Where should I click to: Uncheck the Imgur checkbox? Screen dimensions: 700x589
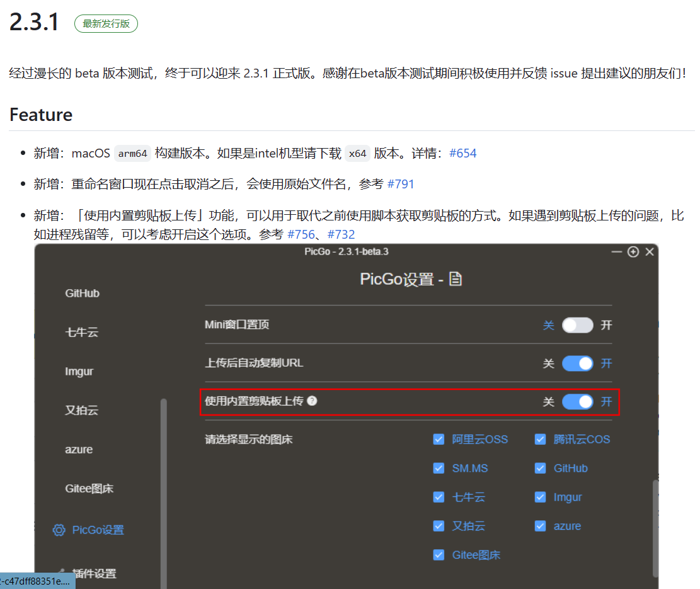[540, 497]
